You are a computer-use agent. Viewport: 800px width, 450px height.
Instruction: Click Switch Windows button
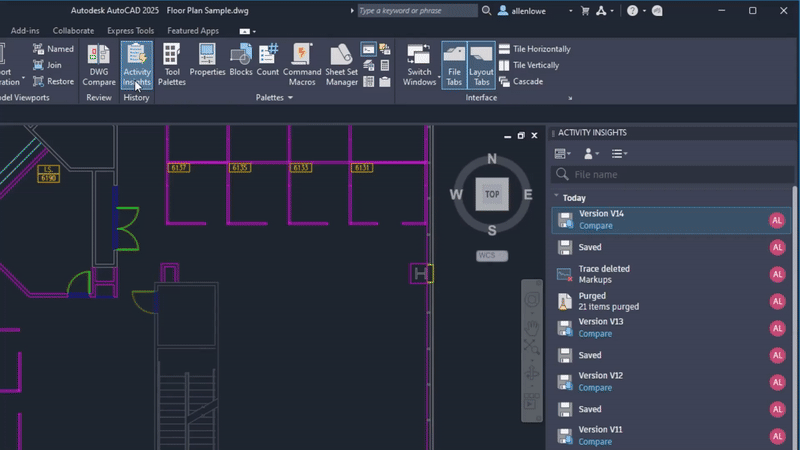pos(419,65)
